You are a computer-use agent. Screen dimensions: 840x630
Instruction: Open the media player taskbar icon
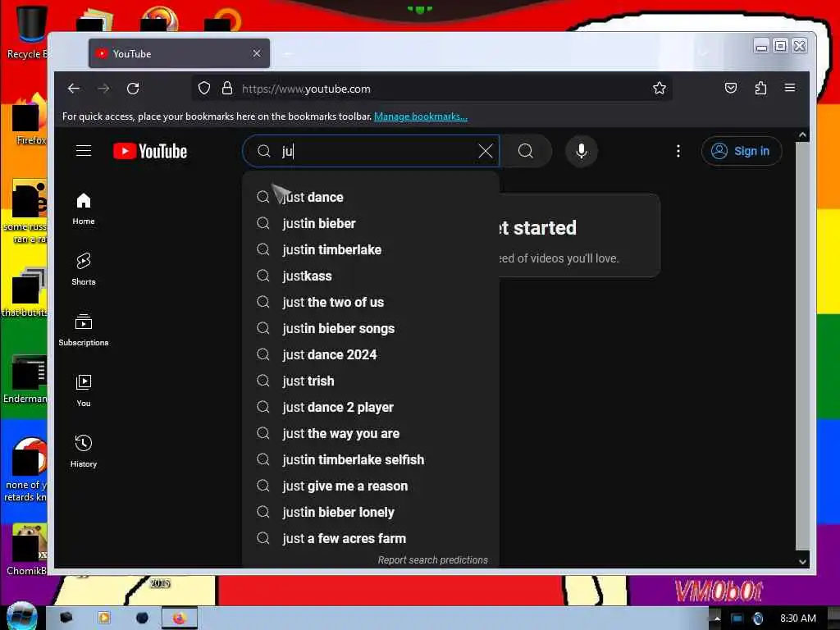[104, 619]
